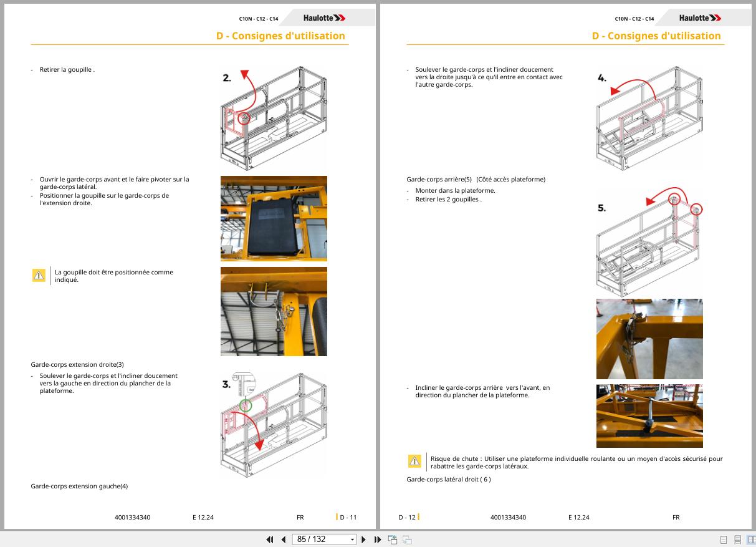Click '4001334340' in left page footer
Image resolution: width=756 pixels, height=547 pixels.
click(132, 517)
